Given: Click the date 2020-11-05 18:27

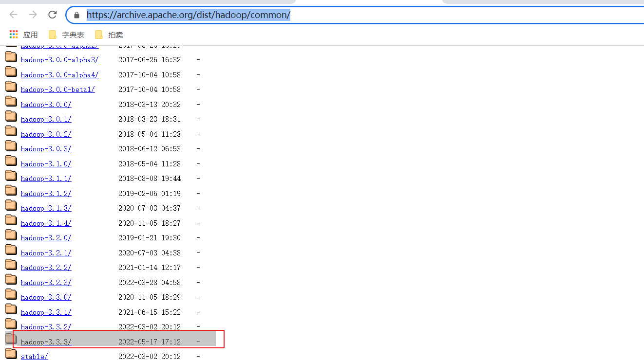Looking at the screenshot, I should tap(150, 223).
